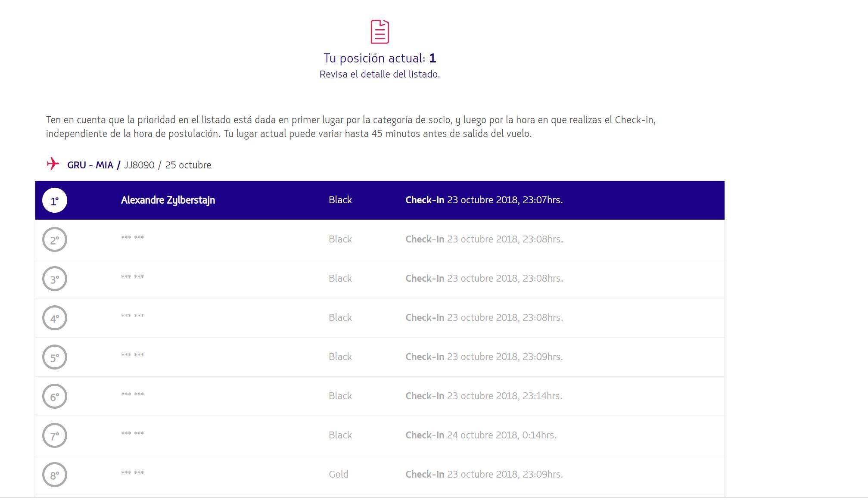This screenshot has height=500, width=868.
Task: Click Black category in 4° row
Action: coord(340,317)
